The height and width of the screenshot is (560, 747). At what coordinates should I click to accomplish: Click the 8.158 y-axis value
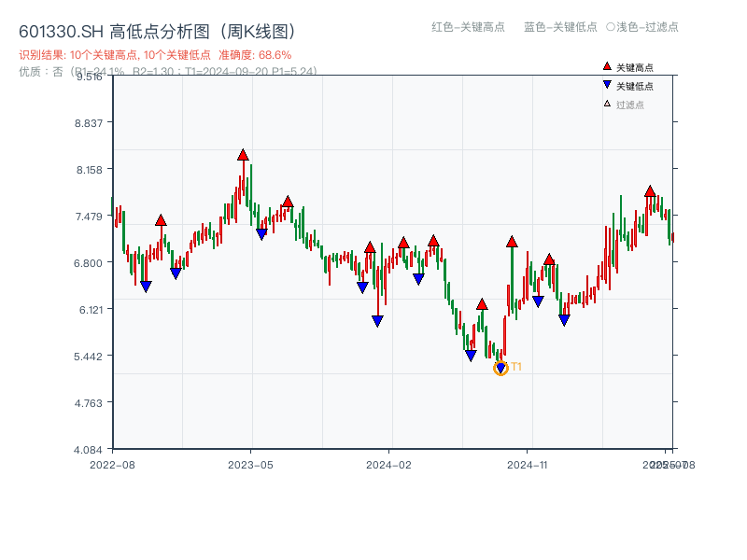(89, 170)
